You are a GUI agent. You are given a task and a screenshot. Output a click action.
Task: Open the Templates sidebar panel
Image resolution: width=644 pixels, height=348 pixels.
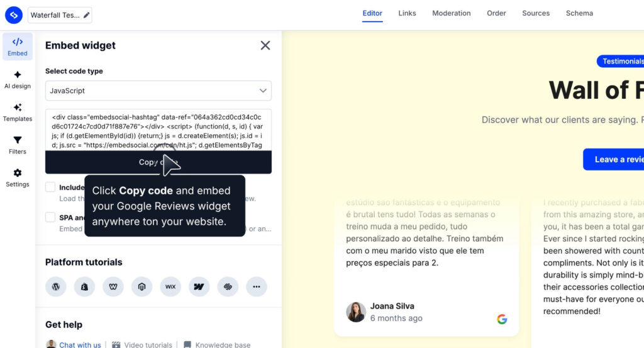[x=17, y=113]
